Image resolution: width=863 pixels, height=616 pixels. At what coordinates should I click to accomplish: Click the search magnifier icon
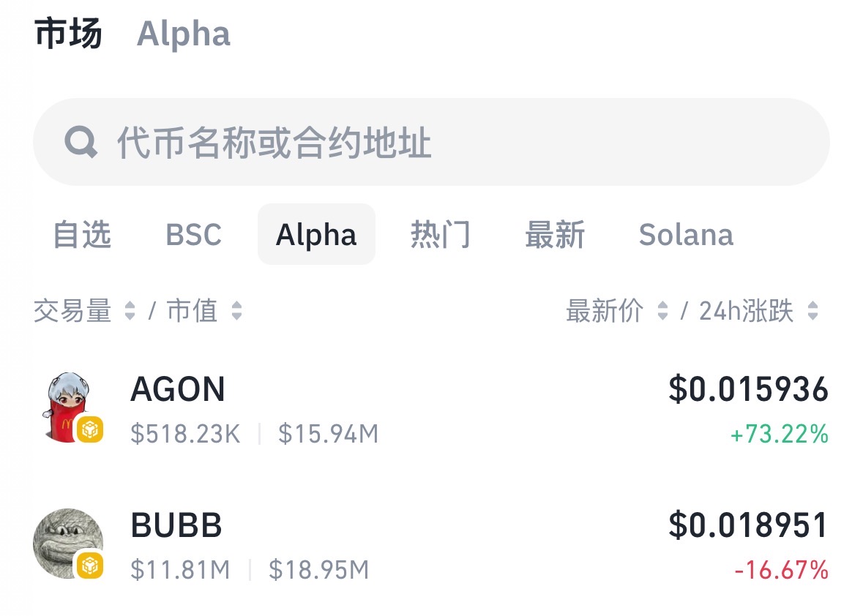tap(81, 142)
